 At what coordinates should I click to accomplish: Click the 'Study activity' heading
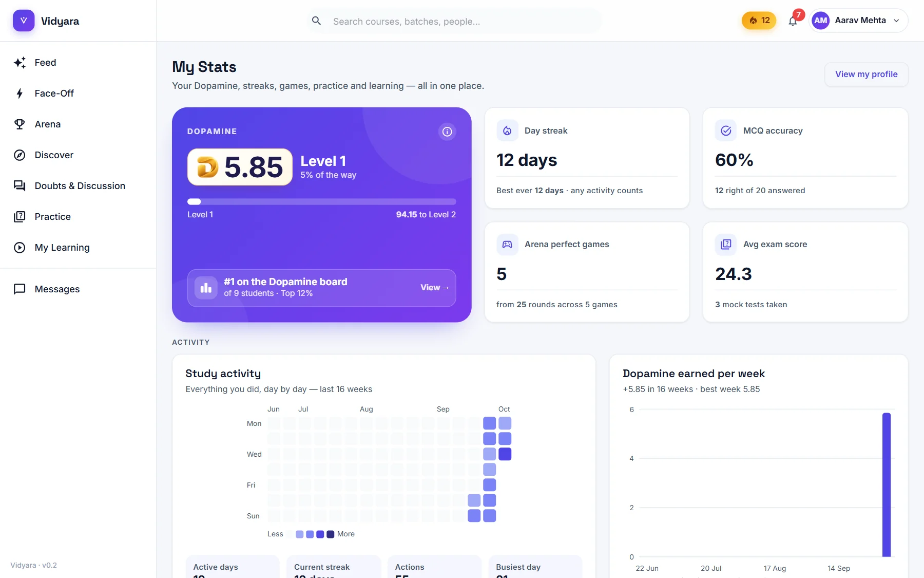click(x=223, y=374)
